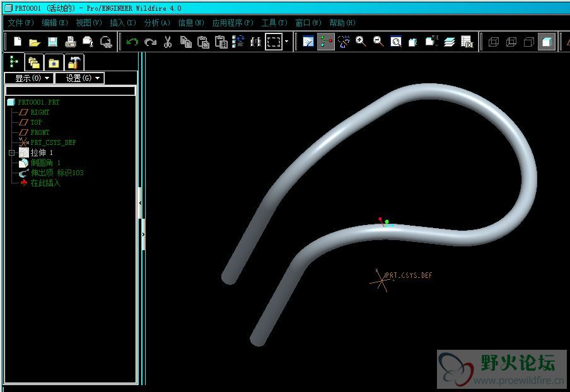This screenshot has height=392, width=570.
Task: Open the 视图(V) menu
Action: (x=89, y=23)
